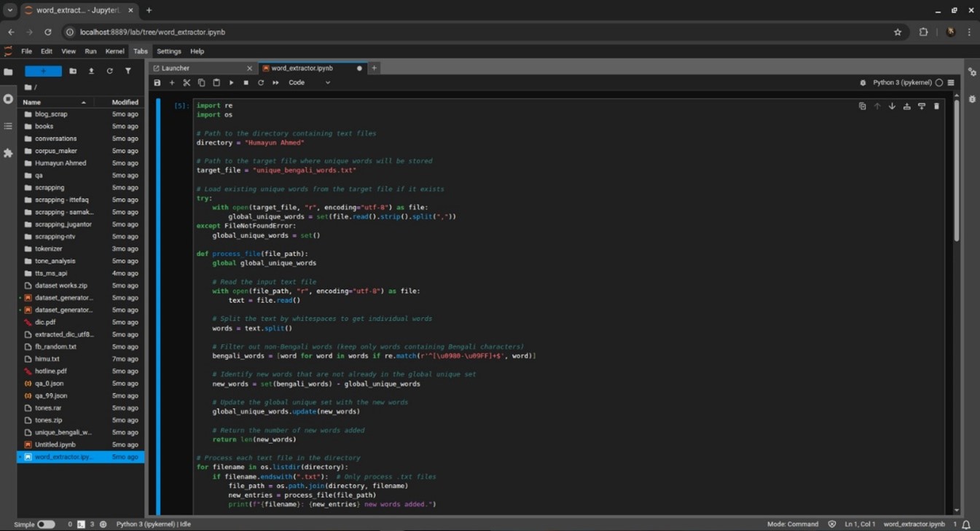Open table of contents sidebar icon
Screen dimensions: 980x531
coord(8,126)
